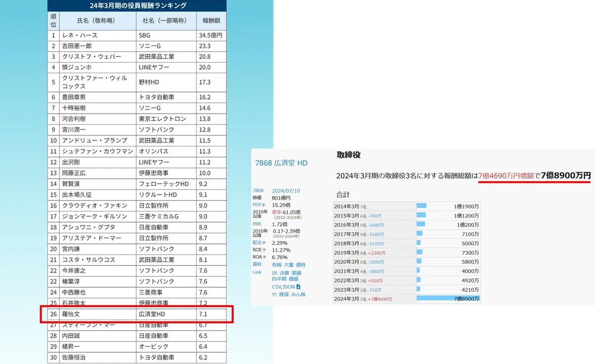The width and height of the screenshot is (595, 364).
Task: Select the 2024年3月 bar in the chart
Action: (448, 299)
